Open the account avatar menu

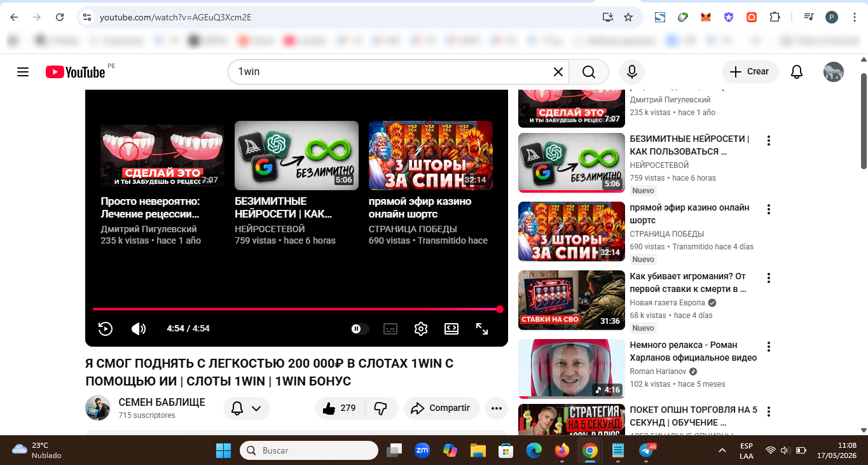click(x=834, y=72)
